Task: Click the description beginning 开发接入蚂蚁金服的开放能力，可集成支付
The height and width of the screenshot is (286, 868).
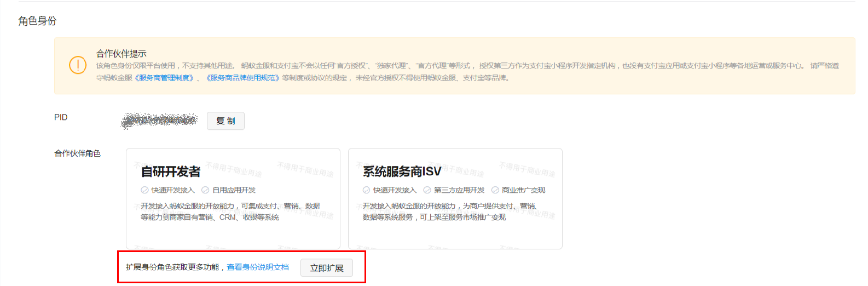Action: (x=230, y=211)
